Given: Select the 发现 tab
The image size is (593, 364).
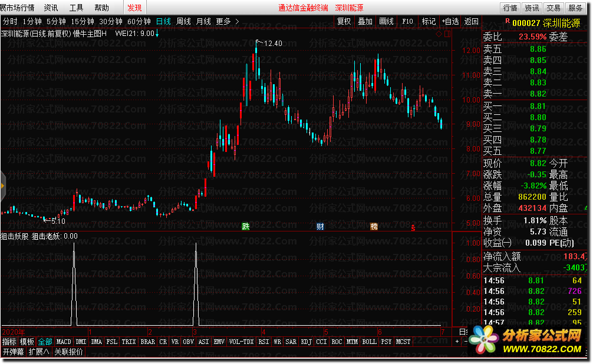Looking at the screenshot, I should coord(134,8).
